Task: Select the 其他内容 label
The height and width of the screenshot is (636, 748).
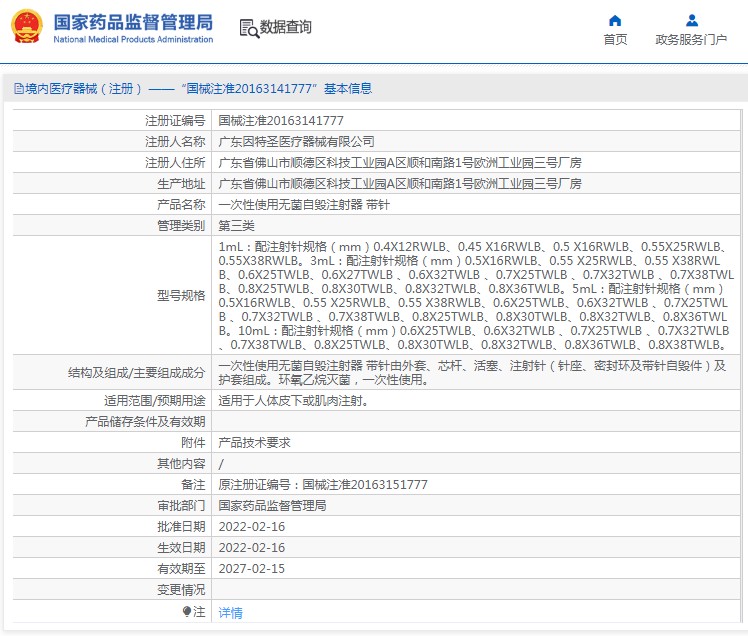Action: (181, 464)
